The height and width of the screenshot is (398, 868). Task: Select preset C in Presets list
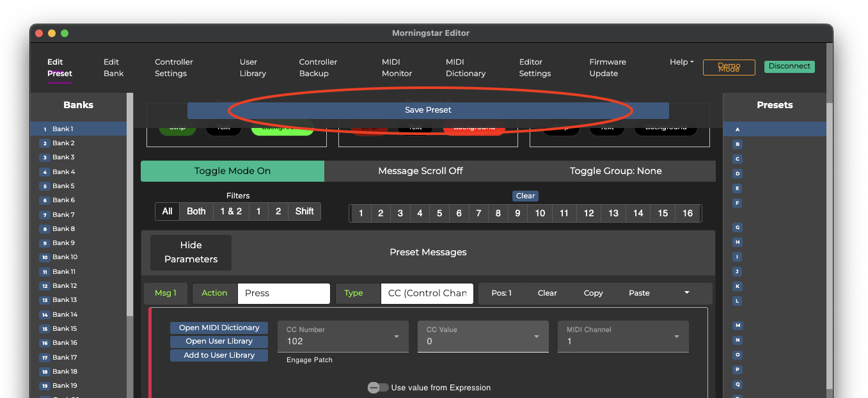(738, 159)
